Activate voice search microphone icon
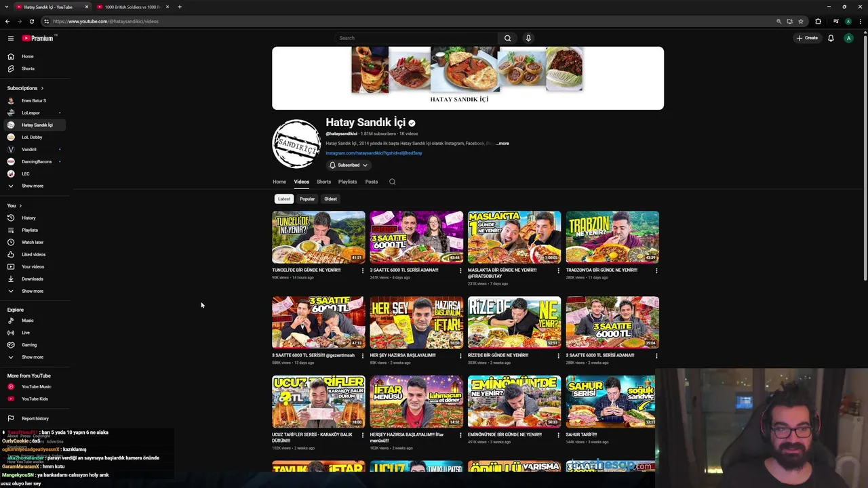 pyautogui.click(x=528, y=38)
